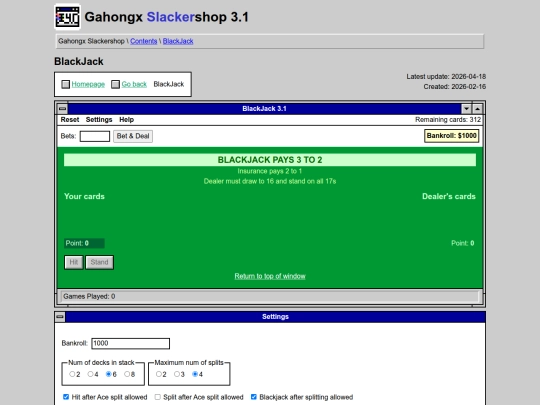Open the Settings menu in BlackJack

point(99,120)
